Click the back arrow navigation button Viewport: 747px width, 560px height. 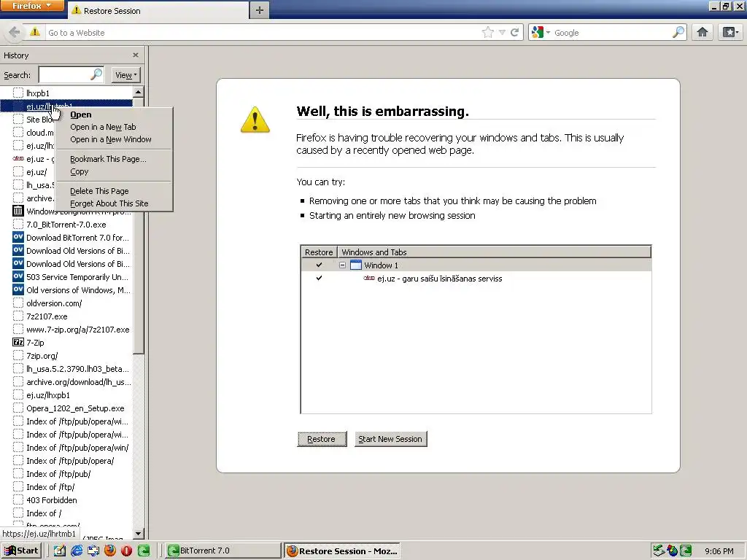[14, 32]
